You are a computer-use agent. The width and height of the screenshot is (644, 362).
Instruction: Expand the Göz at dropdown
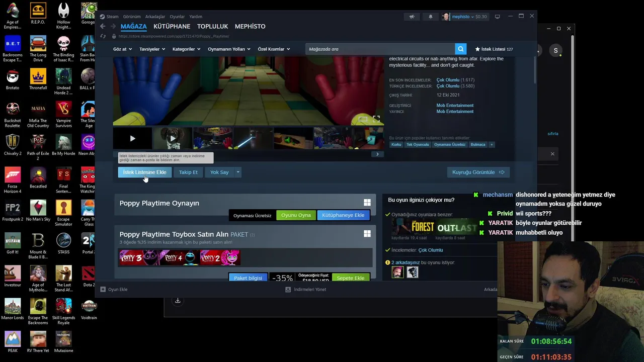pos(122,49)
